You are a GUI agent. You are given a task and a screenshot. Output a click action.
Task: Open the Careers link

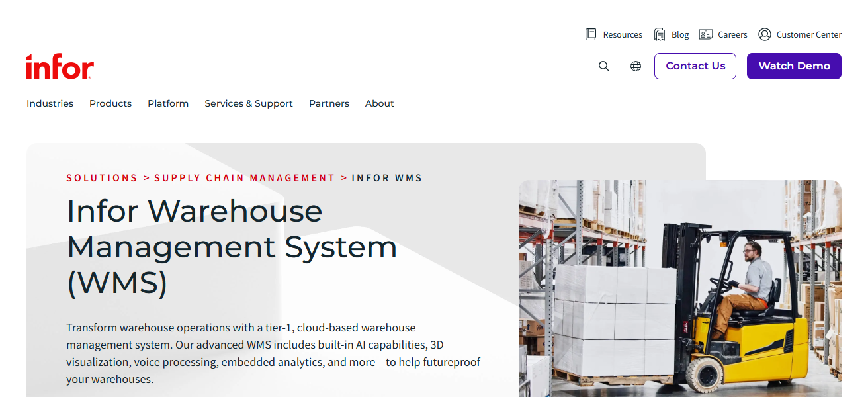click(732, 34)
